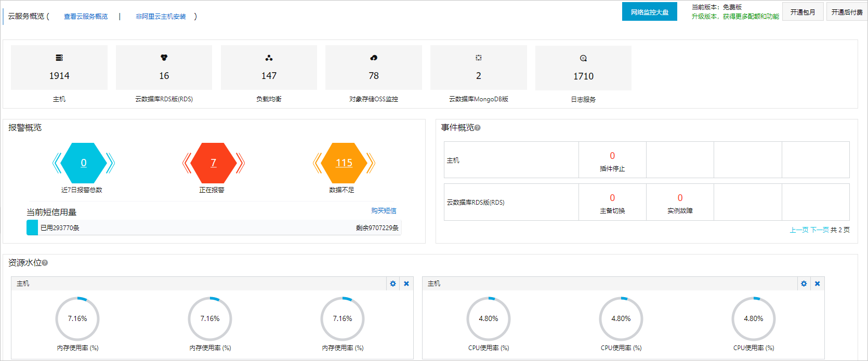Image resolution: width=868 pixels, height=361 pixels.
Task: Click the blue hexagon for 近7日报警总数
Action: tap(84, 163)
